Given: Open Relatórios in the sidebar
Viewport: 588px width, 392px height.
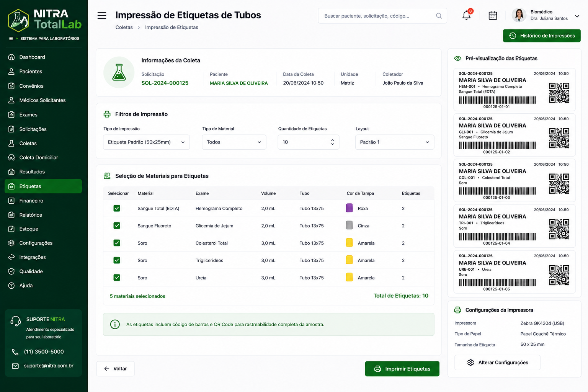Looking at the screenshot, I should click(x=43, y=215).
